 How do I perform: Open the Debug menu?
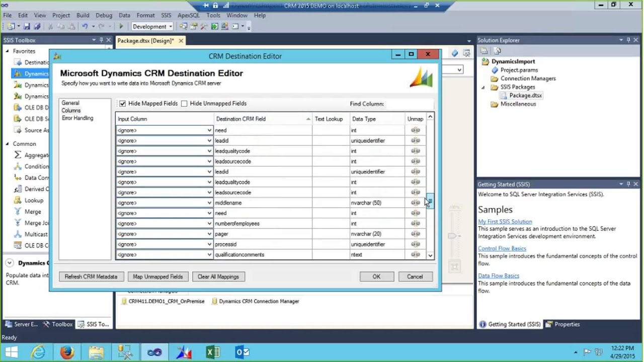[x=104, y=16]
